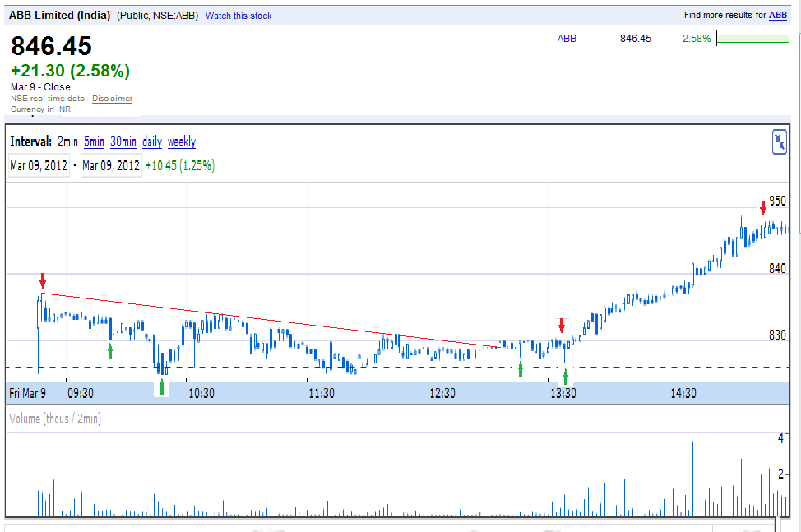Viewport: 801px width, 532px height.
Task: Open the Watch this stock link
Action: [238, 16]
